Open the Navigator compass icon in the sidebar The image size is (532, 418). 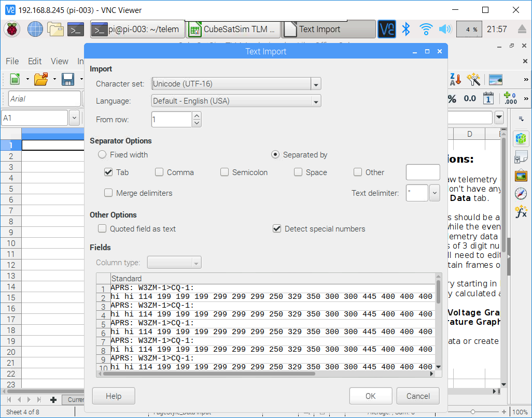pyautogui.click(x=521, y=192)
